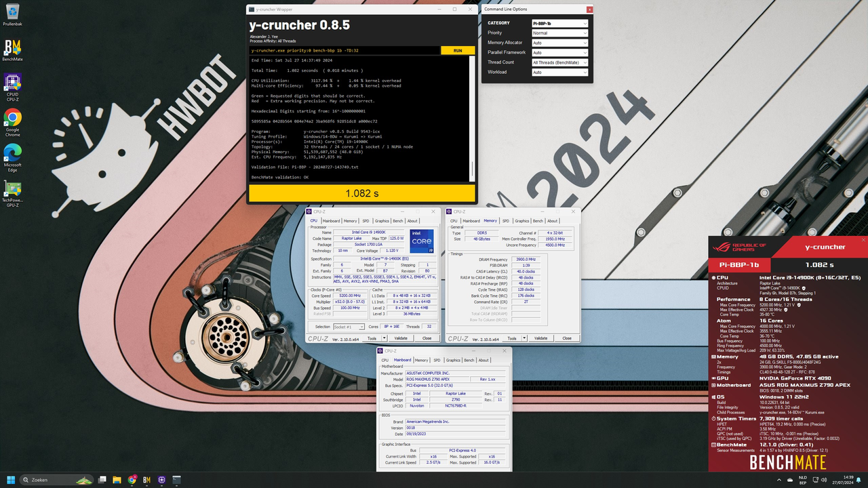Open the CPUID CPU-Z desktop shortcut
Screen dimensions: 868x488
coord(12,85)
